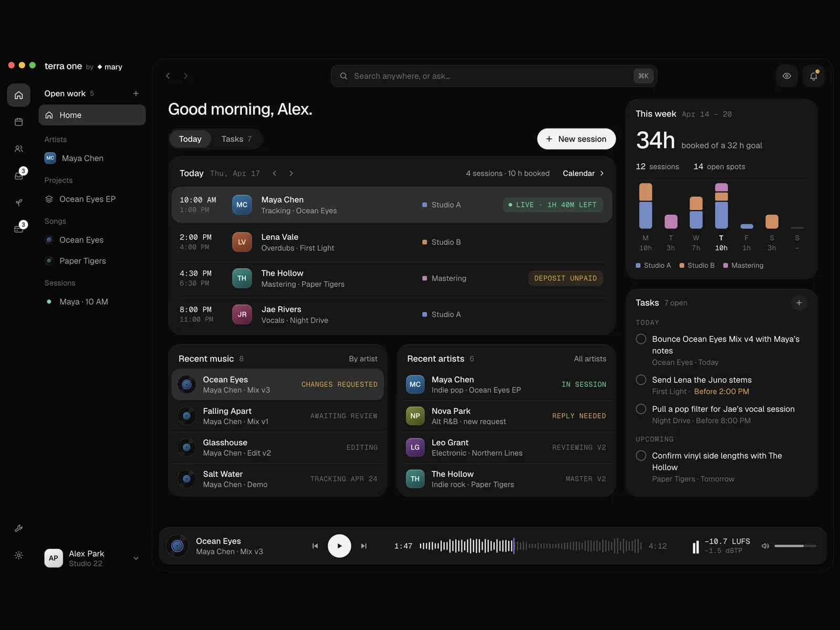Add a task with the plus button
The height and width of the screenshot is (630, 840).
pos(799,303)
